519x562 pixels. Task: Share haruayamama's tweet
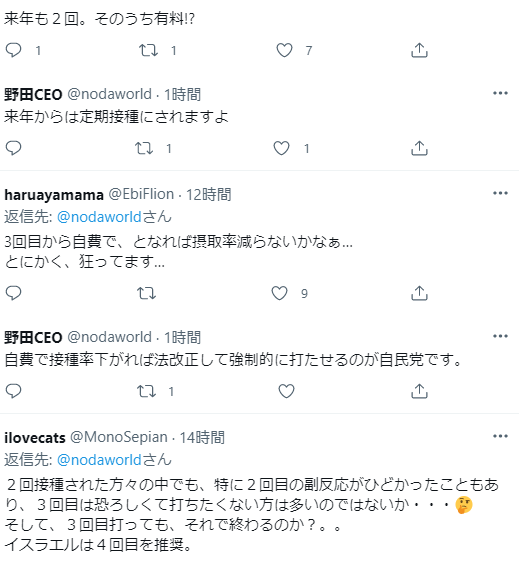click(x=419, y=293)
